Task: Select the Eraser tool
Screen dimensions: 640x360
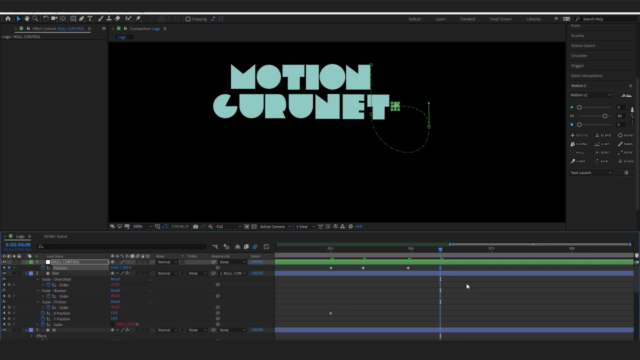Action: 118,19
